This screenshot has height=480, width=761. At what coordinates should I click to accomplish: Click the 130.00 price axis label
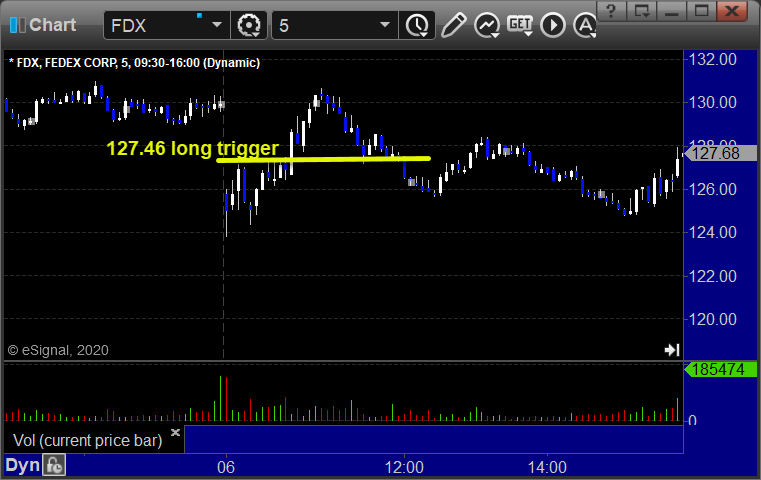713,102
